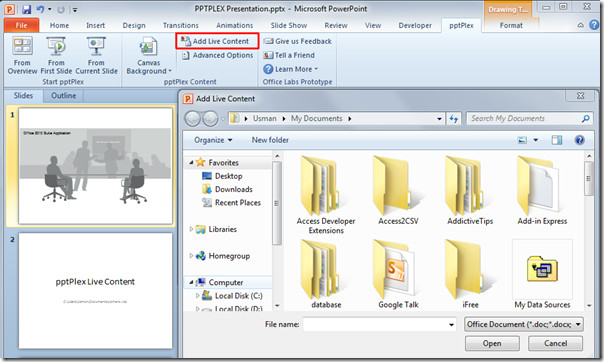604x362 pixels.
Task: Click the dialog Forward navigation button
Action: pyautogui.click(x=210, y=119)
